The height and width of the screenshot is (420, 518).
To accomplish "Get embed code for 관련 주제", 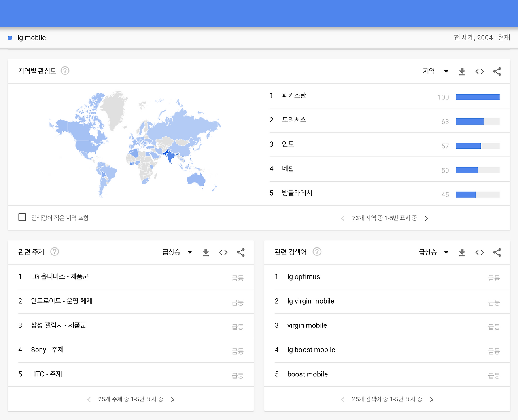I will click(x=223, y=252).
